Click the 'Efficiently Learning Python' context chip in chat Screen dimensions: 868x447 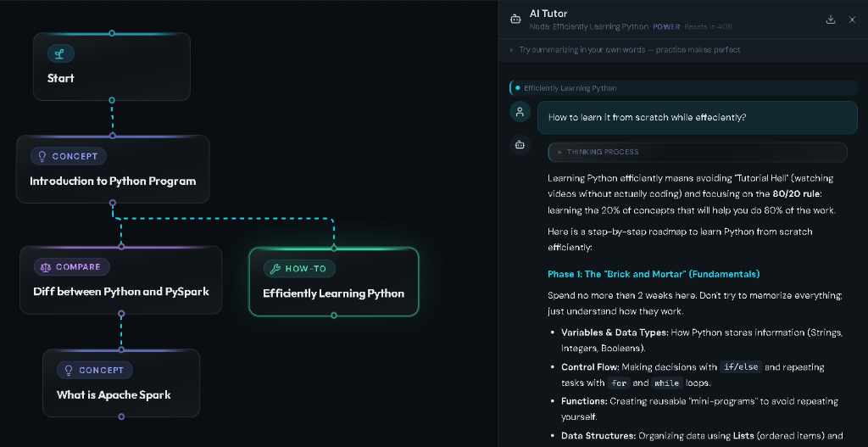(684, 88)
